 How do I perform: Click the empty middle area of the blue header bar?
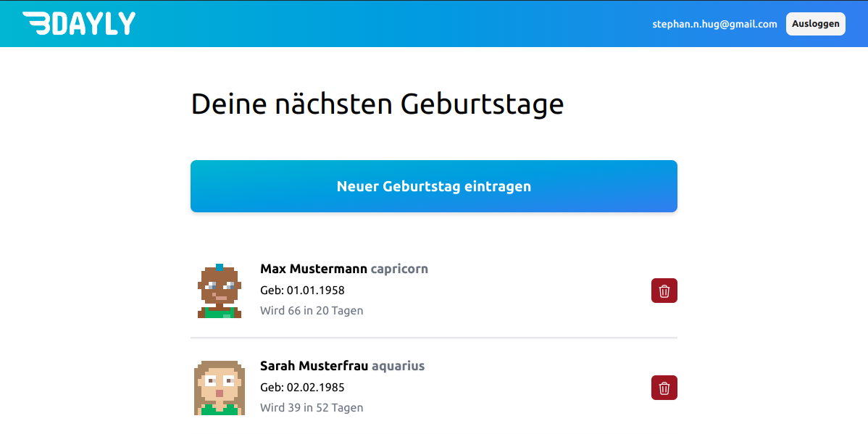391,24
